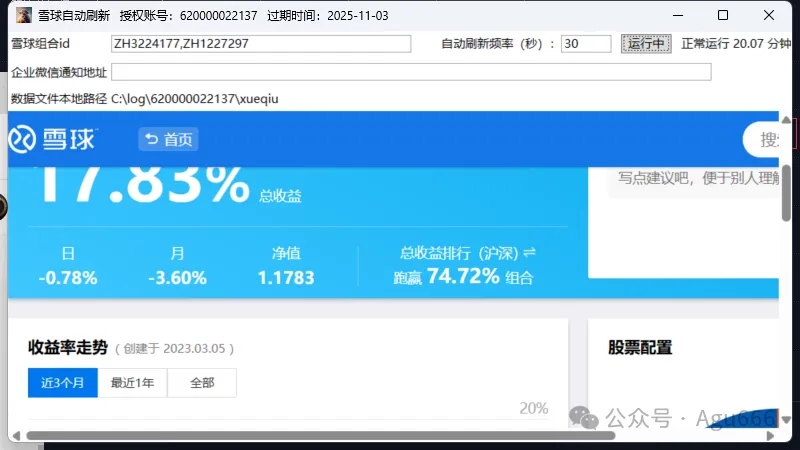800x450 pixels.
Task: Click the 总收益 label
Action: pyautogui.click(x=280, y=196)
